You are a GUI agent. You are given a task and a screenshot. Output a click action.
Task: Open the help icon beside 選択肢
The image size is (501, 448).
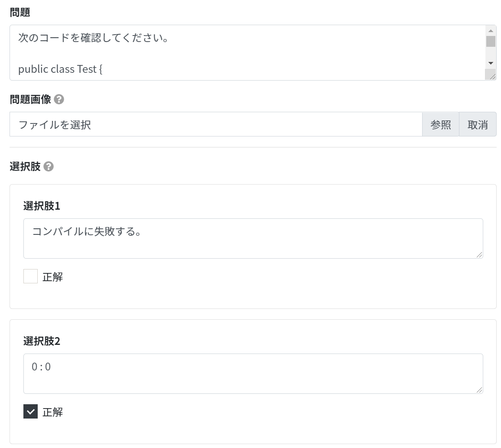click(49, 166)
